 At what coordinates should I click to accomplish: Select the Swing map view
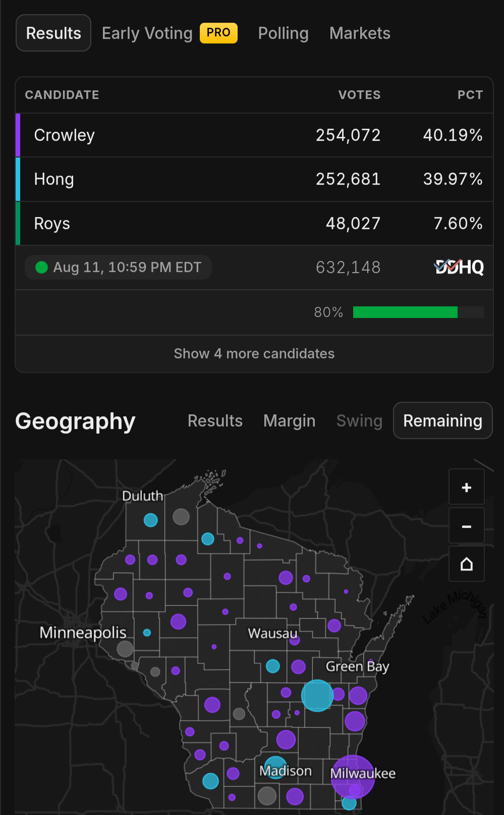(359, 421)
